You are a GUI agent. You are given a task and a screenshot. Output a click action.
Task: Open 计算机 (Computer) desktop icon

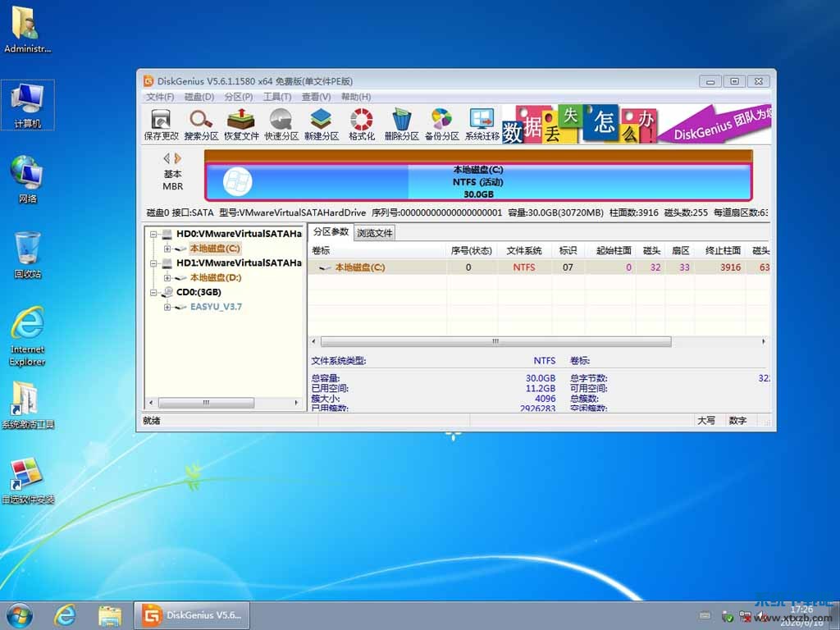click(27, 105)
